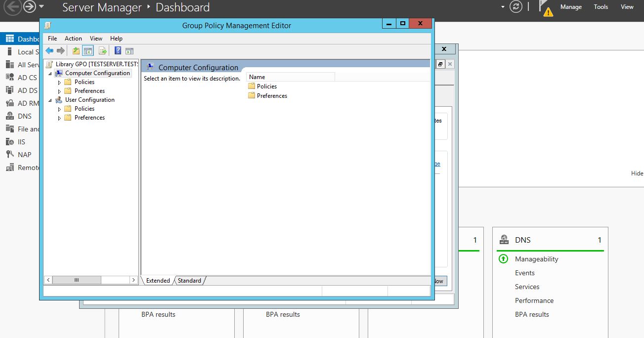This screenshot has width=644, height=338.
Task: Open BPA results in the DNS tile
Action: [532, 314]
